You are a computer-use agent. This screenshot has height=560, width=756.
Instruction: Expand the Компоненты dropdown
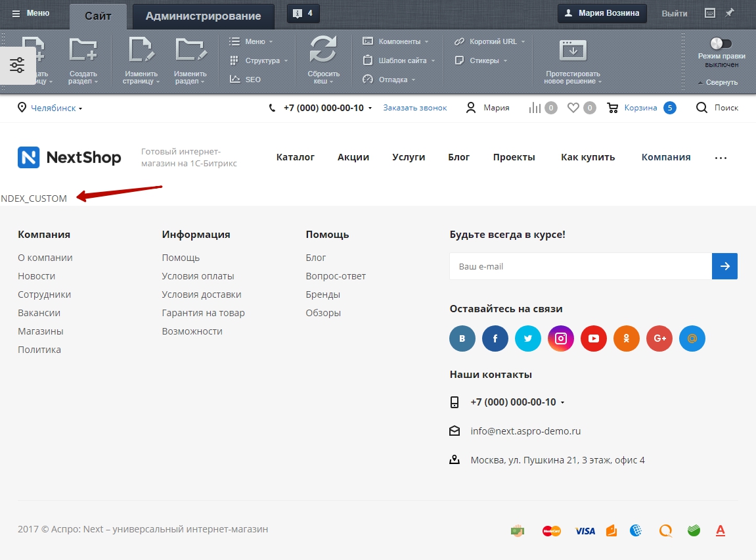click(395, 41)
